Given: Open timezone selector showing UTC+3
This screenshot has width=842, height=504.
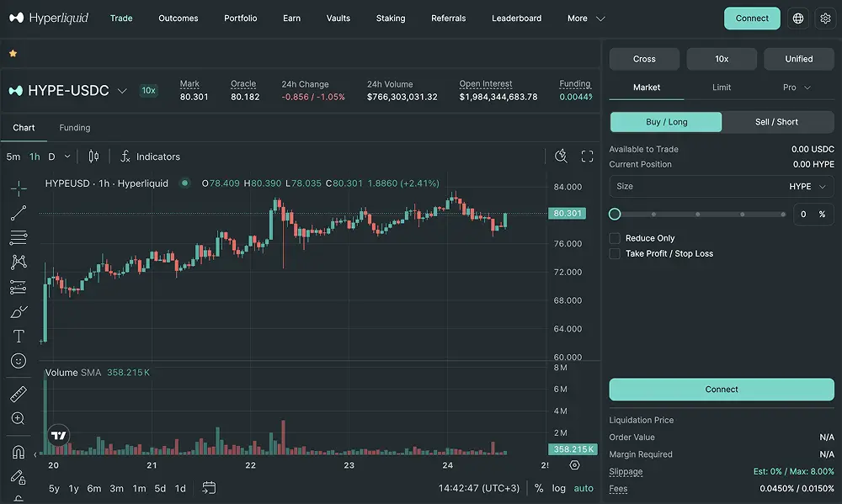Looking at the screenshot, I should 479,488.
